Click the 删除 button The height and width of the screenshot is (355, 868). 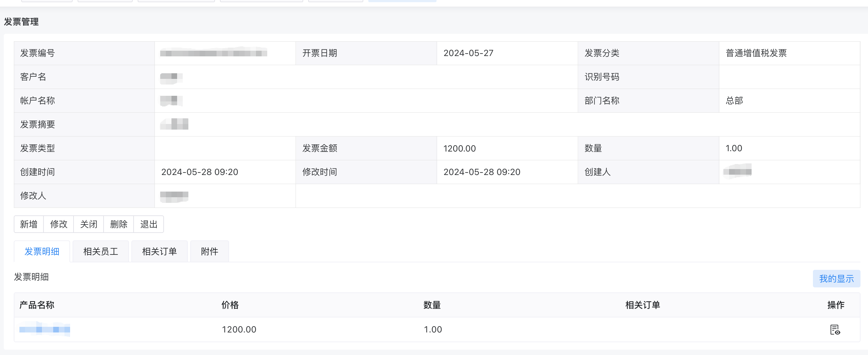[x=119, y=224]
